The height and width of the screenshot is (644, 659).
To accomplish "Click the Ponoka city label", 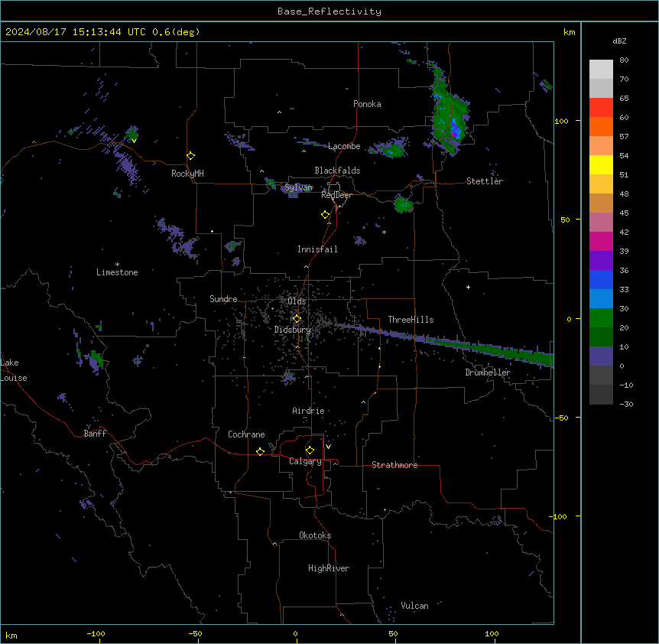I will (x=367, y=104).
